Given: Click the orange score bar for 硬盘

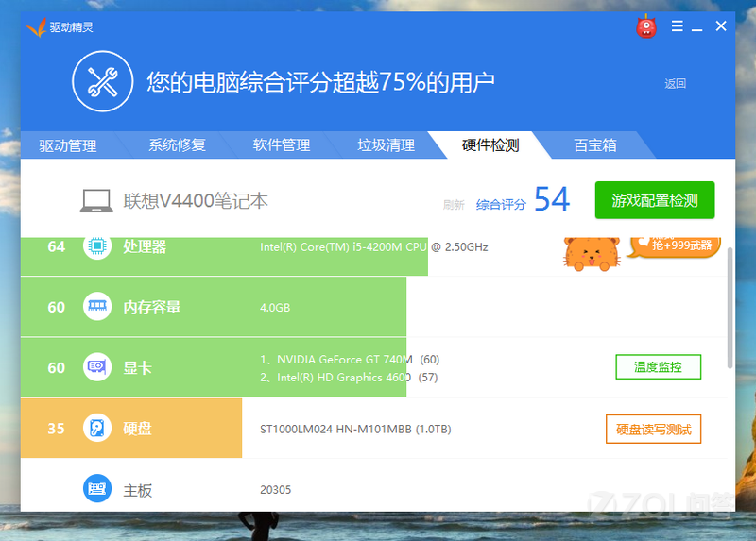Looking at the screenshot, I should coord(131,428).
